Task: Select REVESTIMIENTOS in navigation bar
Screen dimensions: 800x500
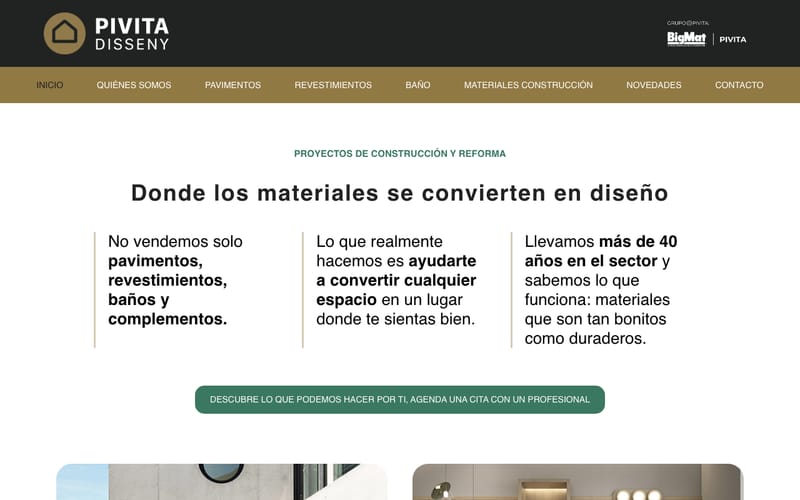Action: (333, 85)
